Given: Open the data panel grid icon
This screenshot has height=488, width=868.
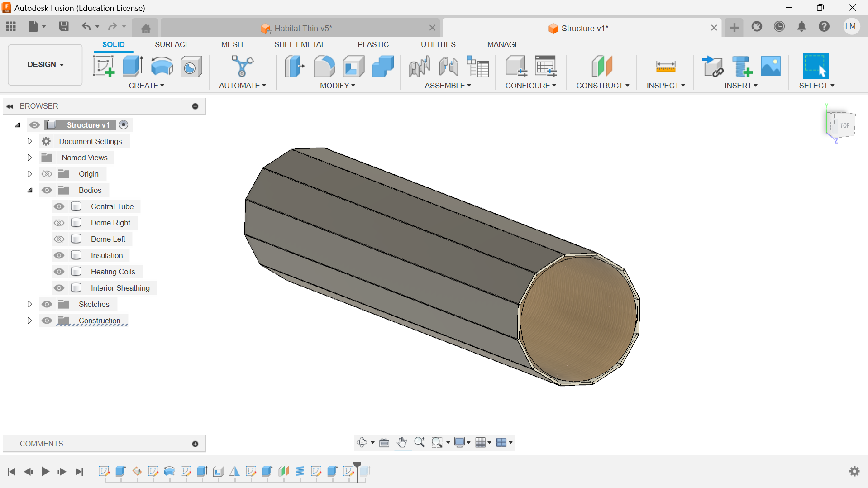Looking at the screenshot, I should tap(11, 26).
